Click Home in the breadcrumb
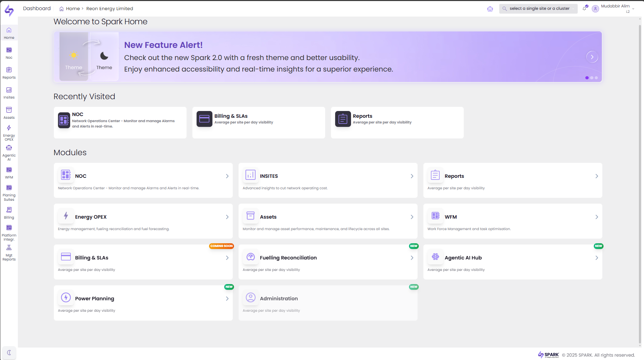 tap(72, 9)
